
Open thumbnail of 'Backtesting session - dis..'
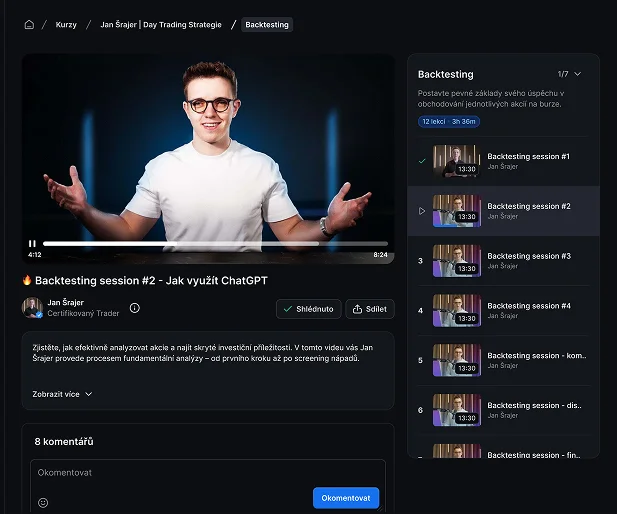(x=457, y=410)
